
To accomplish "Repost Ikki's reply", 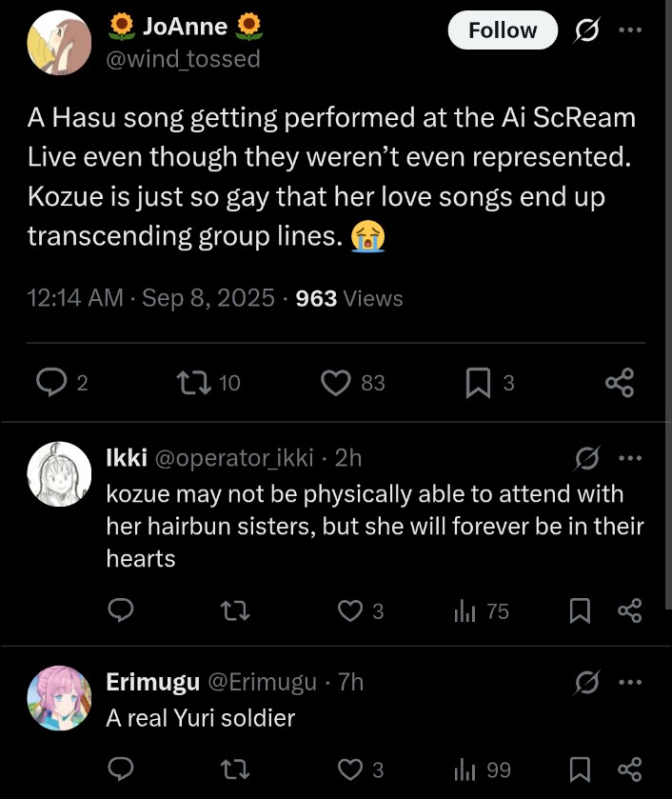I will click(x=235, y=611).
